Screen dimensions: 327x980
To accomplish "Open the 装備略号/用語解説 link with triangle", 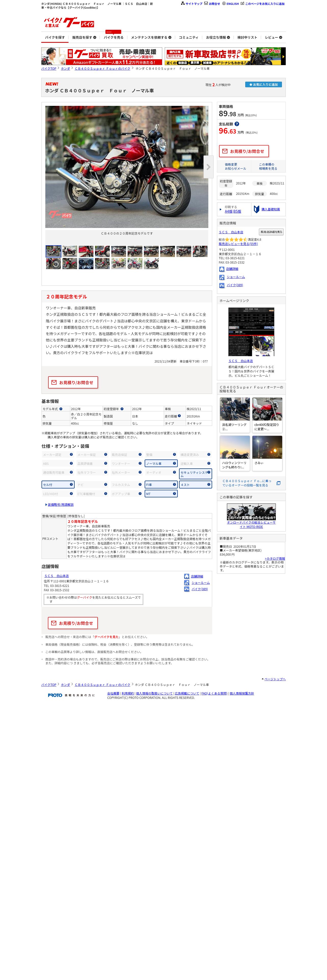I will [59, 505].
